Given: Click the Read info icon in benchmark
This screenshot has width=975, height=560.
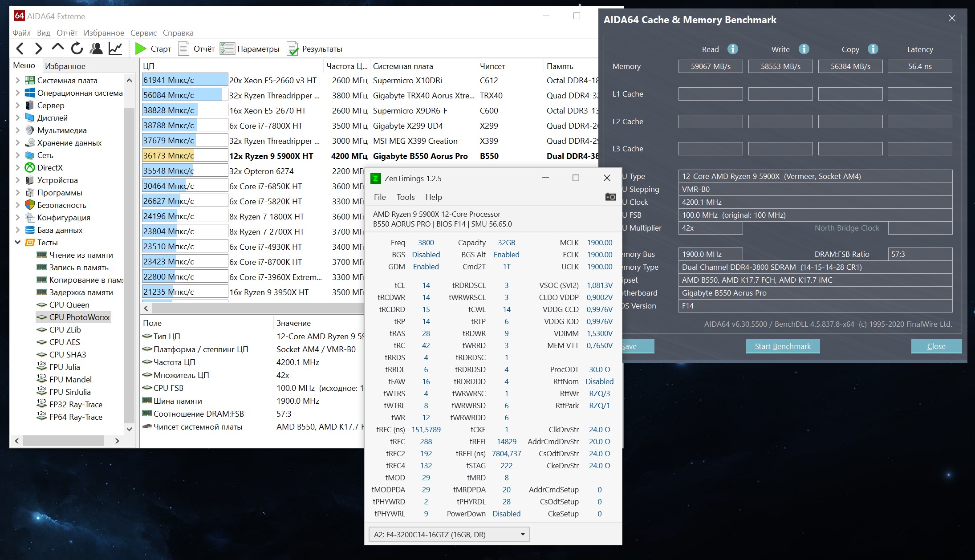Looking at the screenshot, I should point(732,49).
